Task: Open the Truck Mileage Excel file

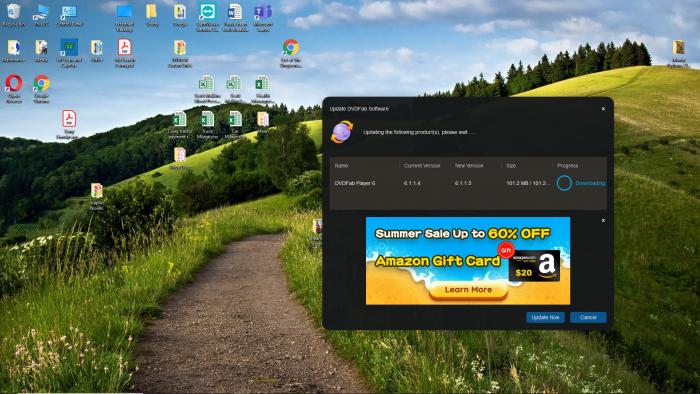Action: (x=208, y=124)
